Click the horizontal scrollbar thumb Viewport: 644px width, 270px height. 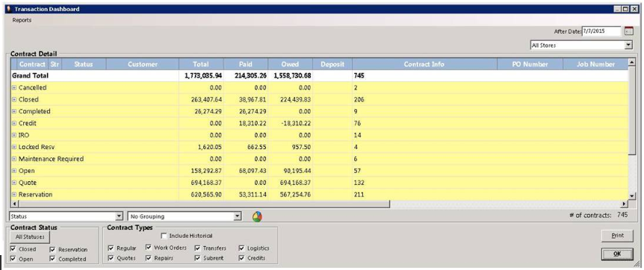click(x=203, y=204)
